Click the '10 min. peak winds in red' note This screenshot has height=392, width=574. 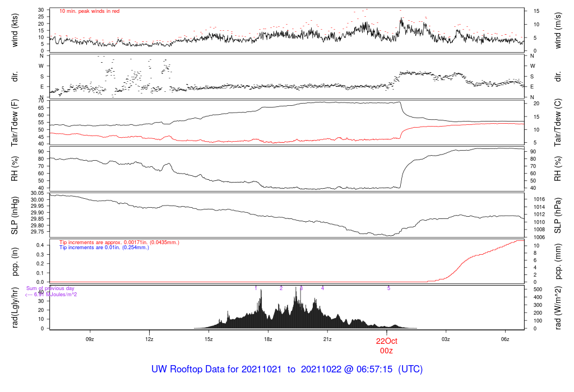89,11
